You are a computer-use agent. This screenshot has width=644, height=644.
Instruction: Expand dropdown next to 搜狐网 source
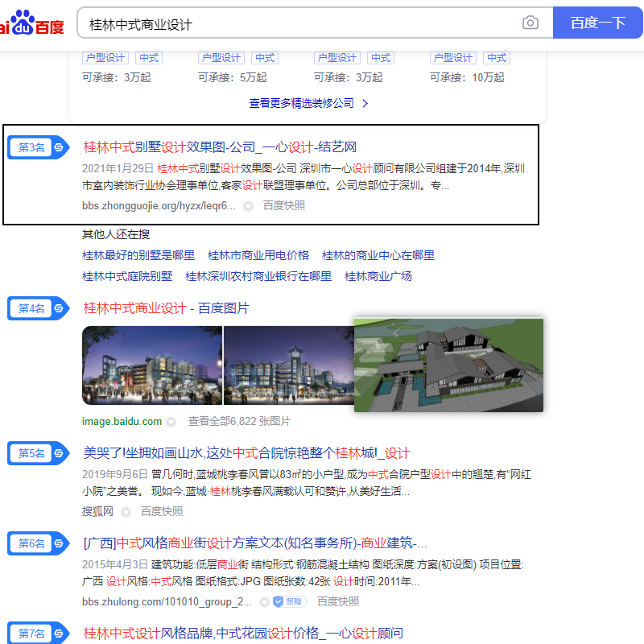pyautogui.click(x=126, y=512)
